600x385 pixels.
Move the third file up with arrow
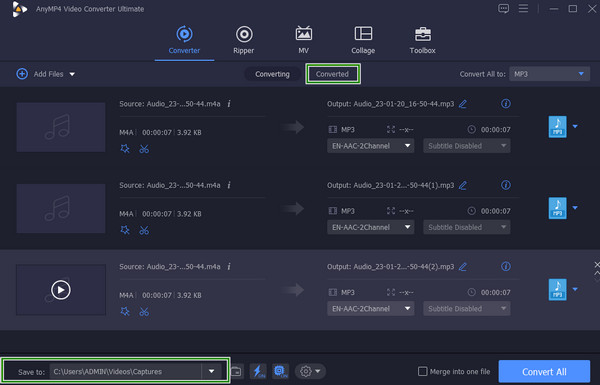(x=597, y=273)
